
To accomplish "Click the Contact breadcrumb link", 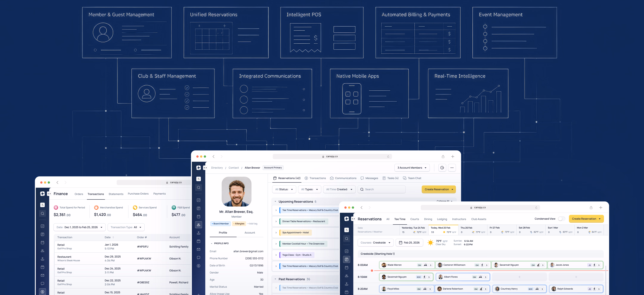I will tap(233, 168).
